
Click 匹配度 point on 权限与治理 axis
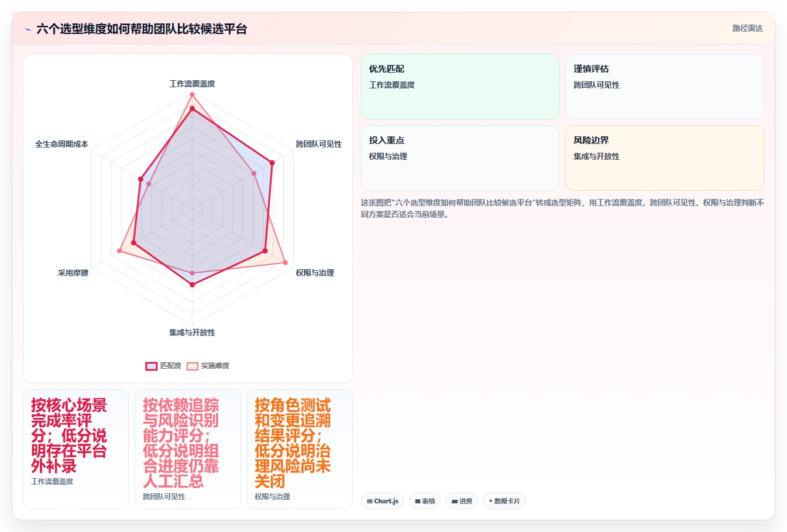[265, 251]
